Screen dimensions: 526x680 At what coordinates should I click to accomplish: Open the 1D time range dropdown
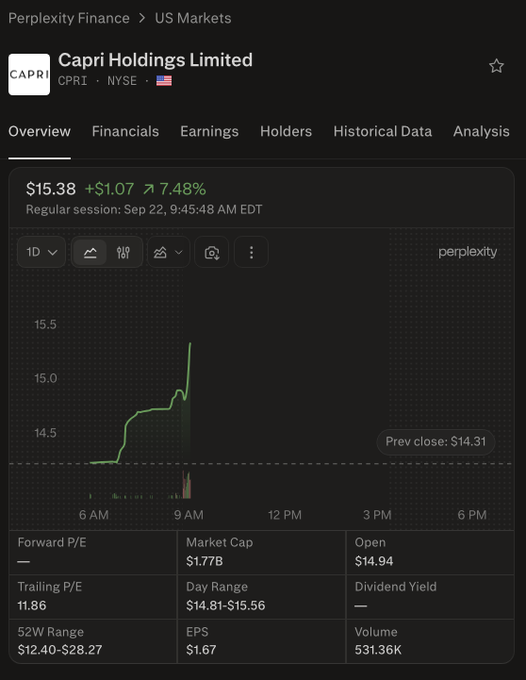point(42,252)
